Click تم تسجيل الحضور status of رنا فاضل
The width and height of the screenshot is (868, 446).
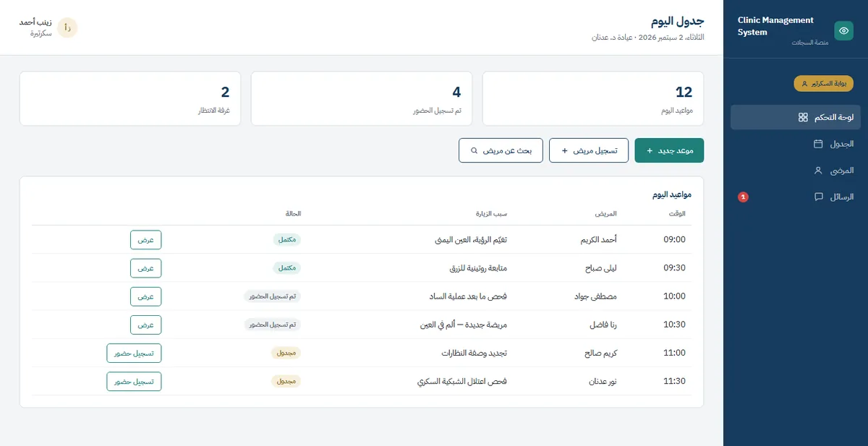pyautogui.click(x=272, y=325)
